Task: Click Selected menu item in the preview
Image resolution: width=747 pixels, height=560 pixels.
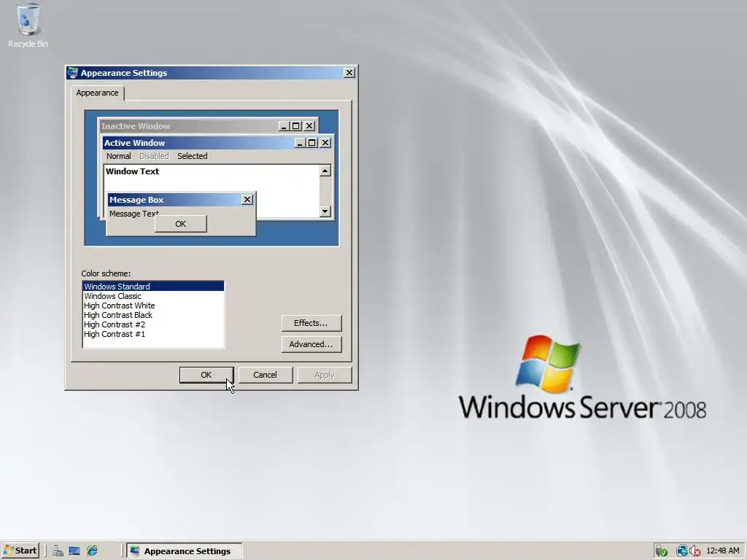Action: tap(193, 156)
